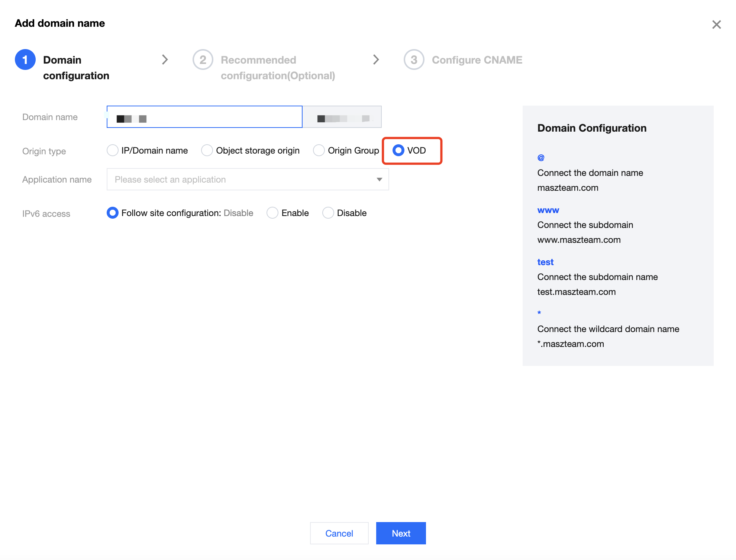Viewport: 736px width, 560px height.
Task: Click the step 1 circle icon
Action: (25, 59)
